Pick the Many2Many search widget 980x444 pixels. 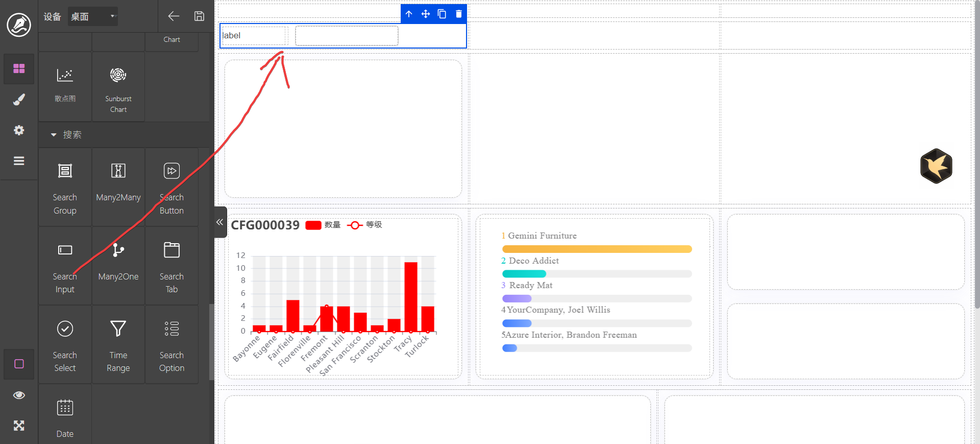tap(118, 188)
